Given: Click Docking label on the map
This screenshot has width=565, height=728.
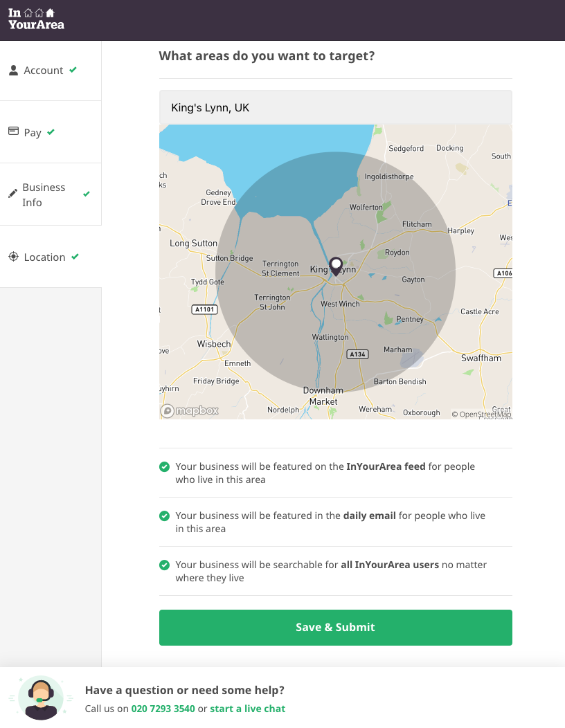Looking at the screenshot, I should pyautogui.click(x=450, y=148).
